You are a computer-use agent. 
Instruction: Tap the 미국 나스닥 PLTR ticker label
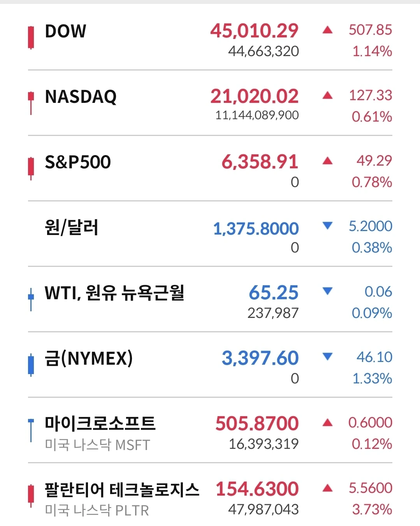pyautogui.click(x=97, y=510)
